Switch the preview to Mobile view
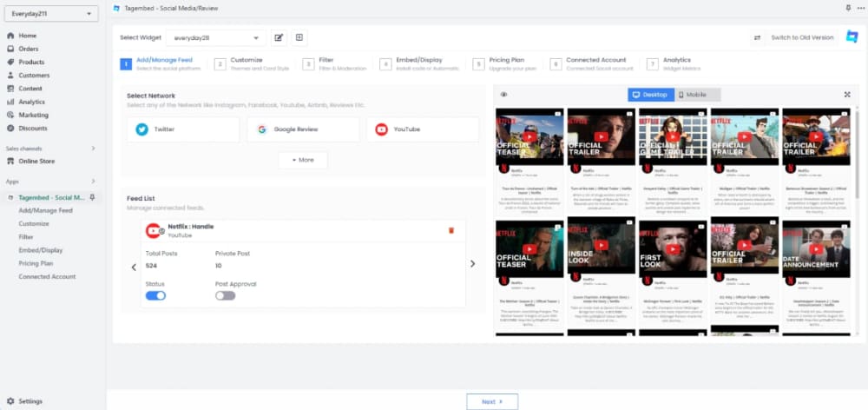 pos(698,95)
